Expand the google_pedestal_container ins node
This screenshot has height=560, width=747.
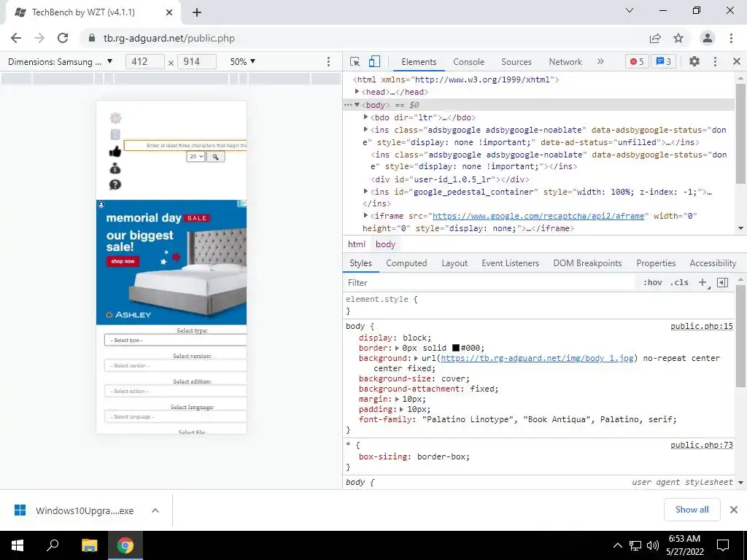(x=366, y=191)
